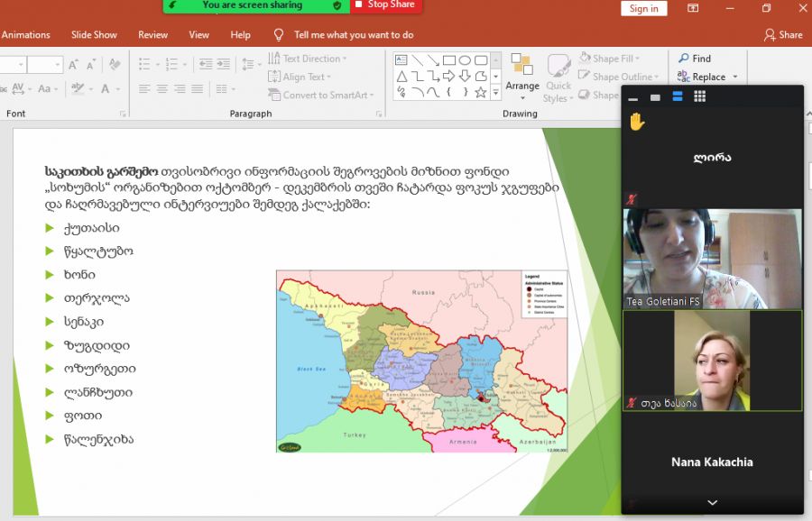
Task: Expand the shapes gallery More arrow
Action: coord(495,92)
